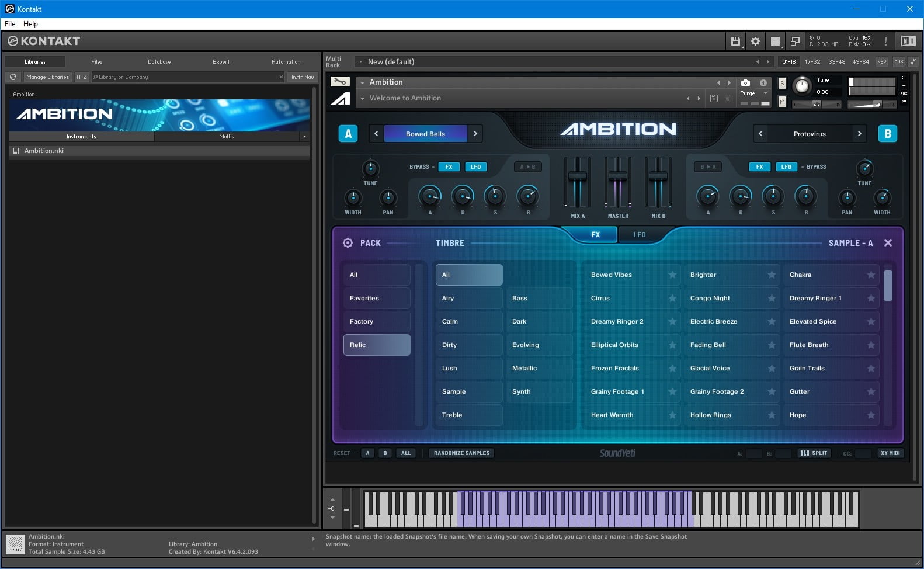Click the NI logo icon
This screenshot has height=569, width=924.
(908, 41)
